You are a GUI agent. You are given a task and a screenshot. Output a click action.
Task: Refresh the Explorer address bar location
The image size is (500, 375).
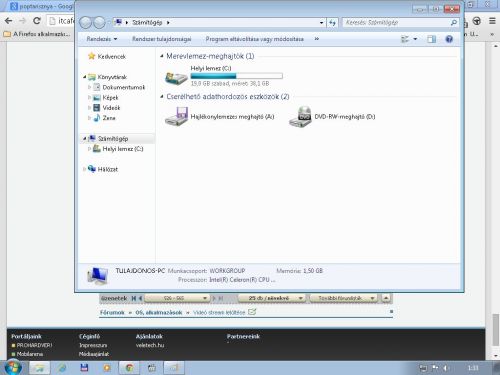pos(332,23)
